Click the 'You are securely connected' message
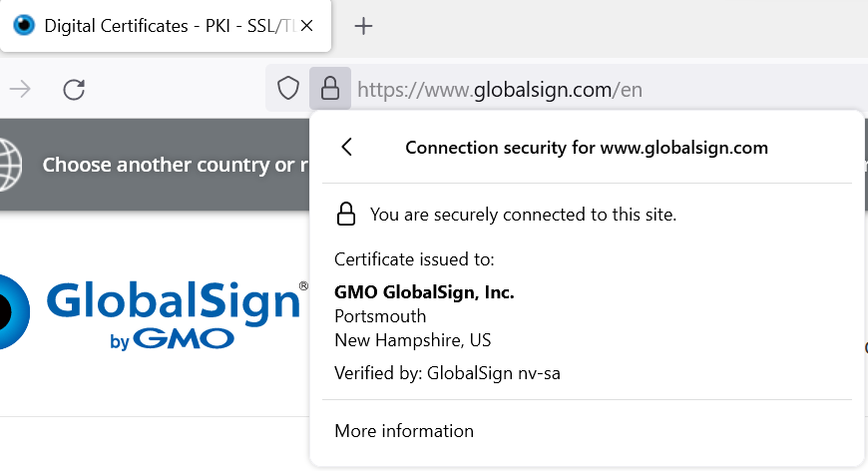The width and height of the screenshot is (868, 471). [523, 214]
